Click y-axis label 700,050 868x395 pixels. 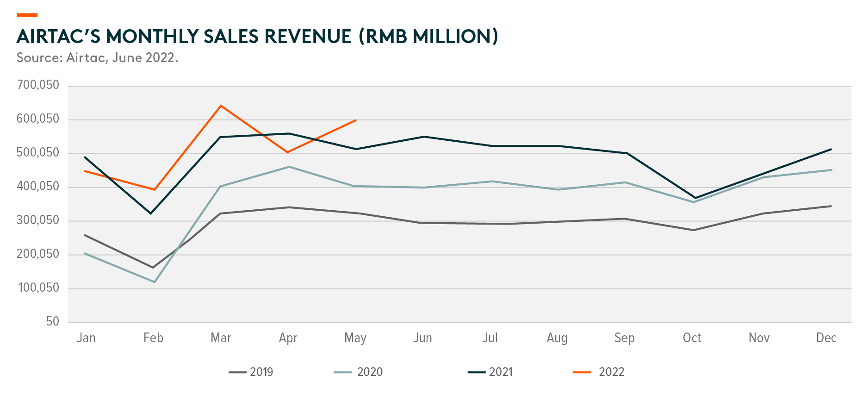38,85
